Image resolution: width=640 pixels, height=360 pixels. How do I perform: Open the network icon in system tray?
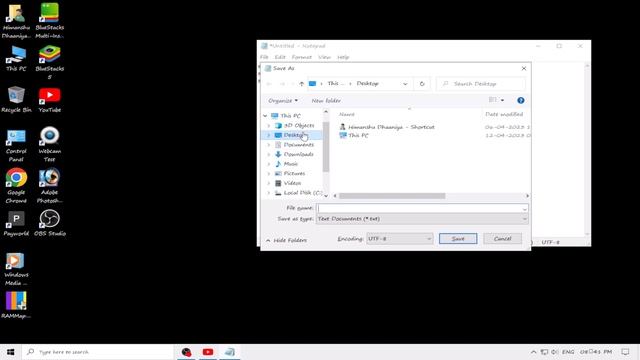pyautogui.click(x=544, y=352)
